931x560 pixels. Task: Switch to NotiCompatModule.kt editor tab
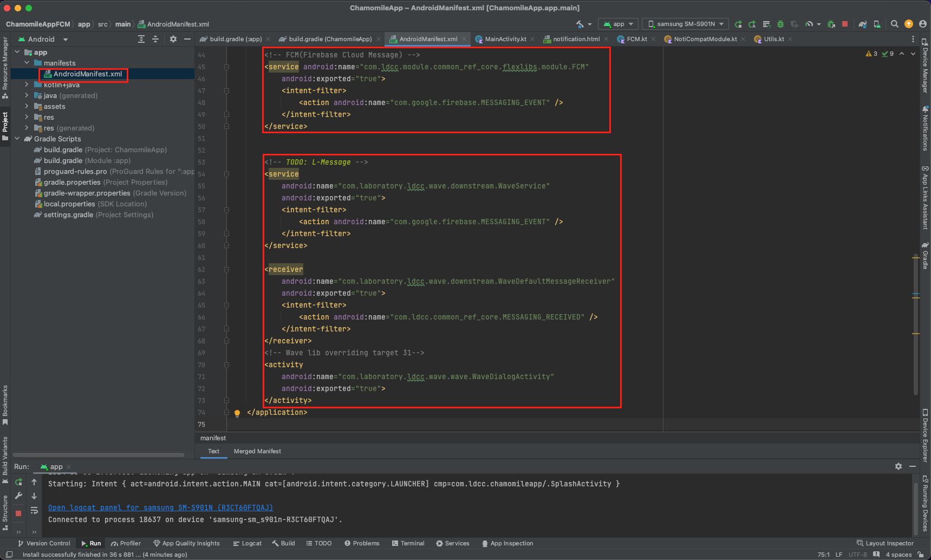pos(705,39)
